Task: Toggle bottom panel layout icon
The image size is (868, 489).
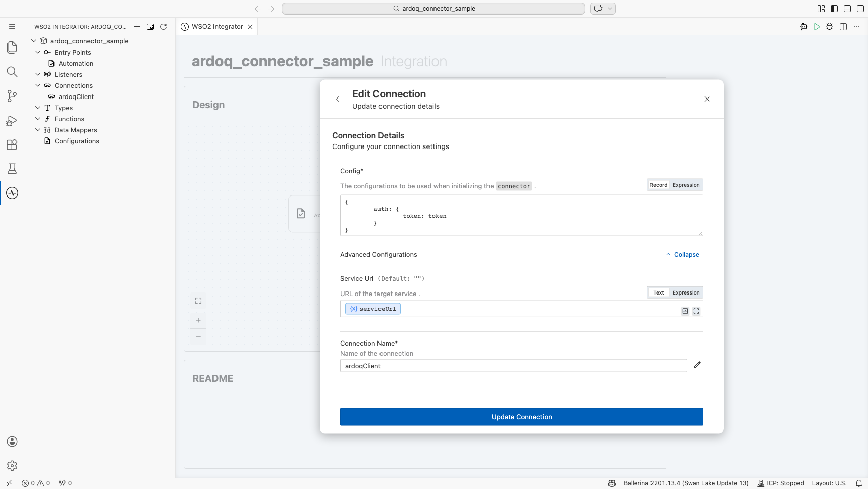Action: (x=847, y=9)
